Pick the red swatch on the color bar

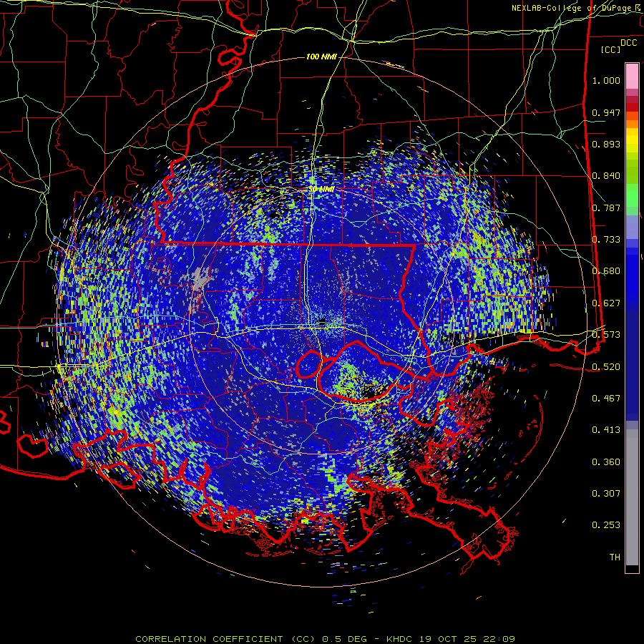(632, 107)
